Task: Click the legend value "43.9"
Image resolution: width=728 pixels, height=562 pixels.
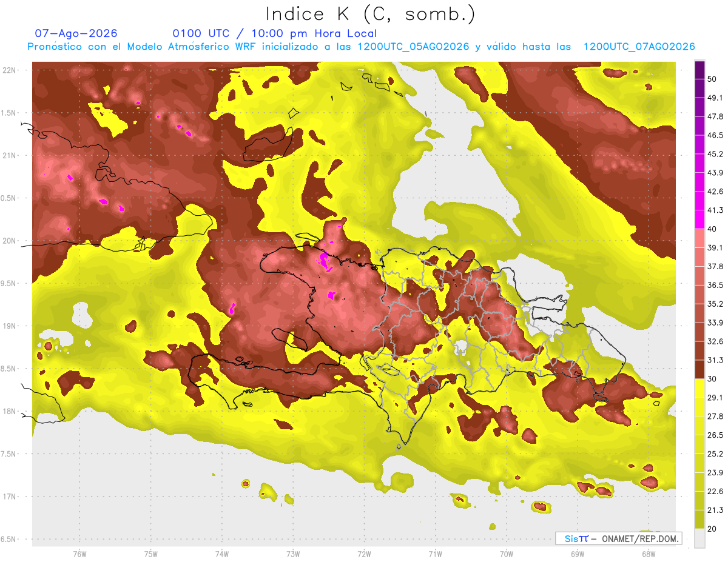Action: pos(715,173)
